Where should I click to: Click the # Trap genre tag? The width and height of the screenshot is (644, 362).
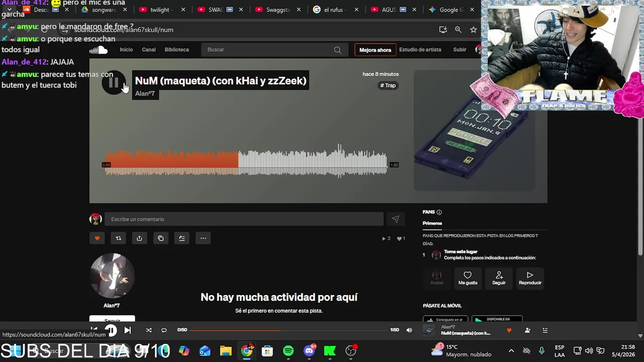(x=388, y=85)
